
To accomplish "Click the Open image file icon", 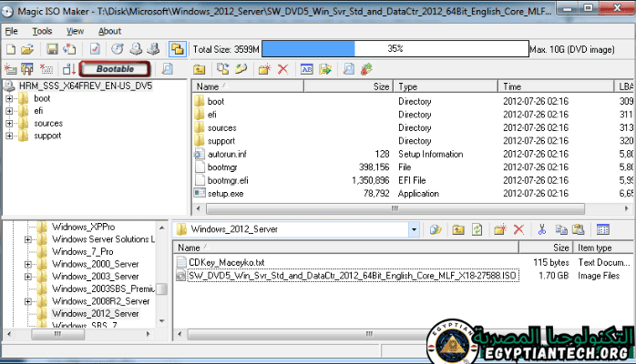I will click(x=27, y=48).
